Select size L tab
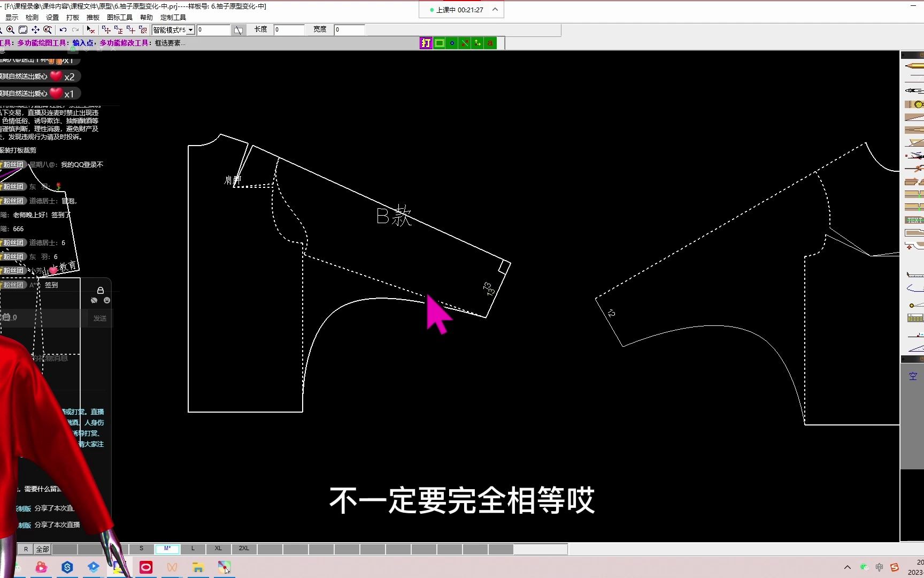 click(x=193, y=549)
